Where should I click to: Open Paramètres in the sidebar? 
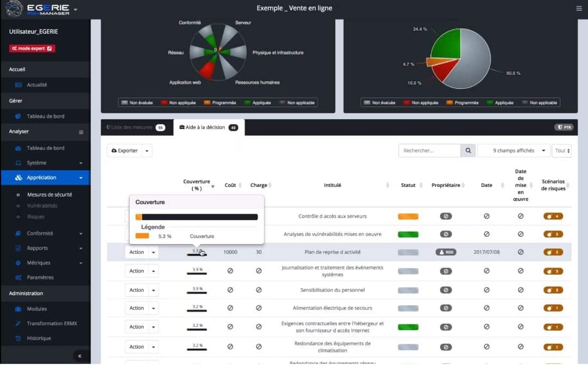click(x=40, y=277)
